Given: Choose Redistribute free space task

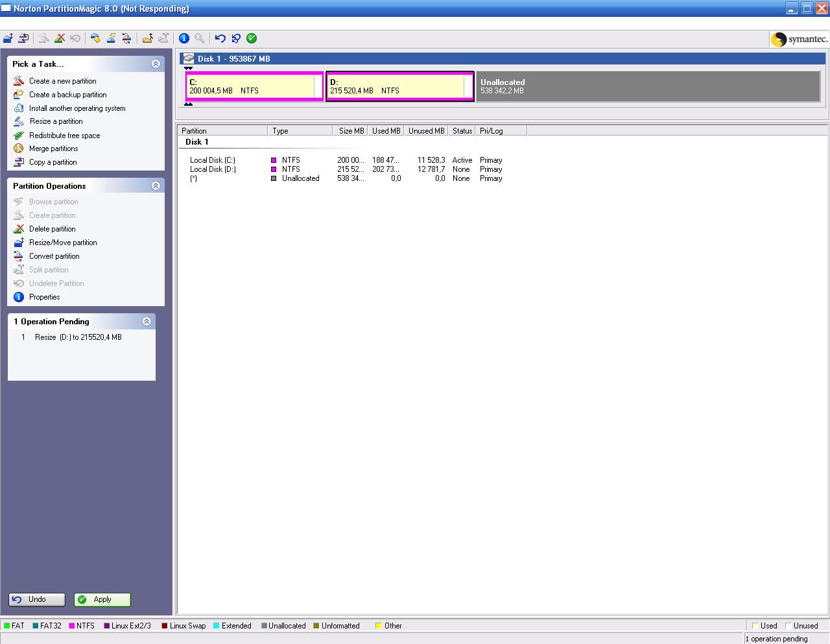Looking at the screenshot, I should point(64,136).
